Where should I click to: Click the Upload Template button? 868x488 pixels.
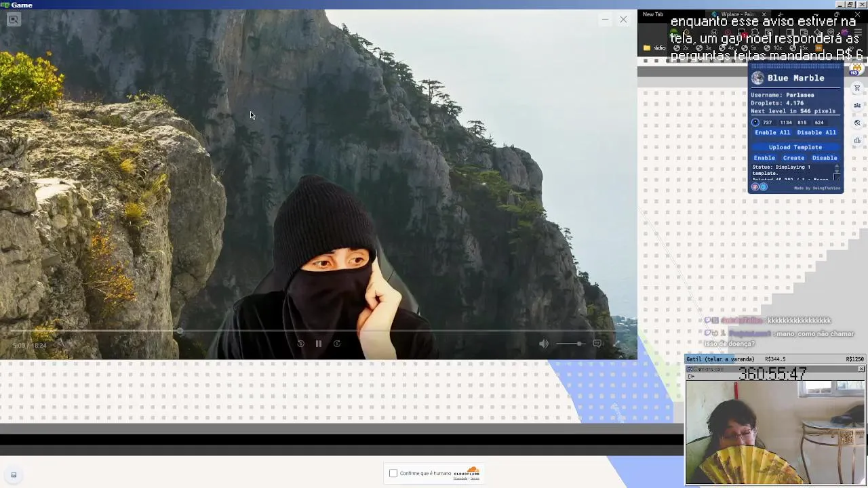[x=795, y=147]
